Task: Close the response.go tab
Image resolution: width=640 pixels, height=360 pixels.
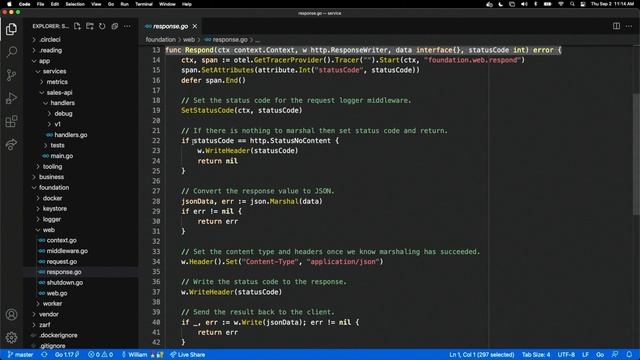Action: pyautogui.click(x=195, y=26)
